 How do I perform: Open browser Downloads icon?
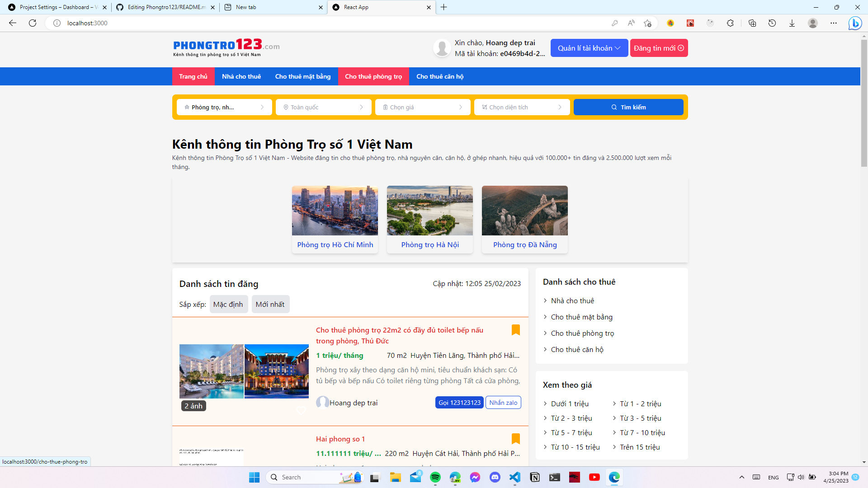click(792, 23)
